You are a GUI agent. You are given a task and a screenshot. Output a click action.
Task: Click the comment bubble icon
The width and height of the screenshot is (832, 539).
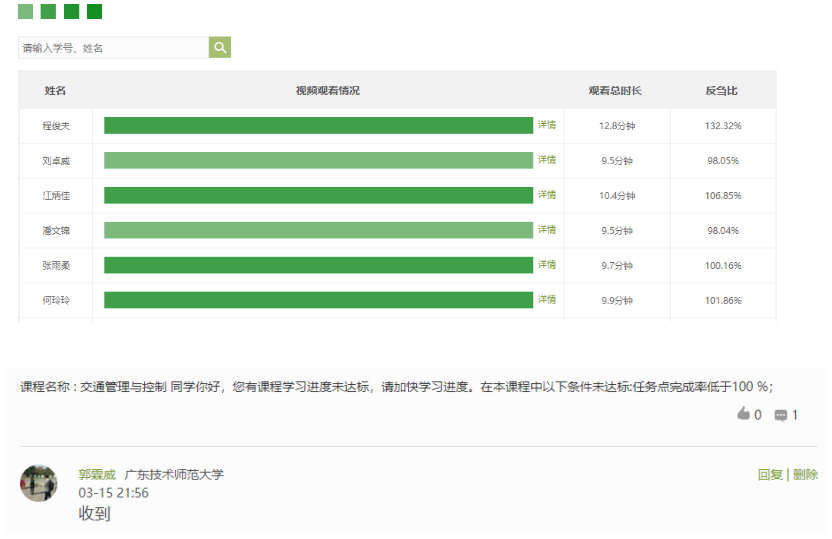[x=781, y=415]
